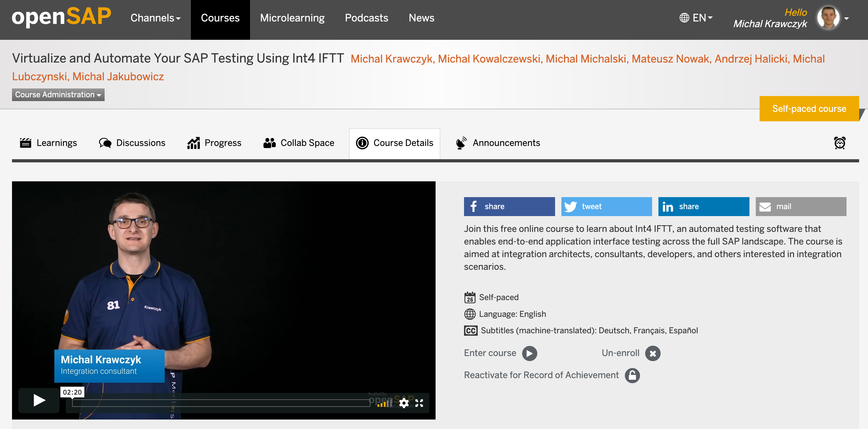Click the Self-paced calendar icon
The width and height of the screenshot is (868, 429).
[x=470, y=298]
